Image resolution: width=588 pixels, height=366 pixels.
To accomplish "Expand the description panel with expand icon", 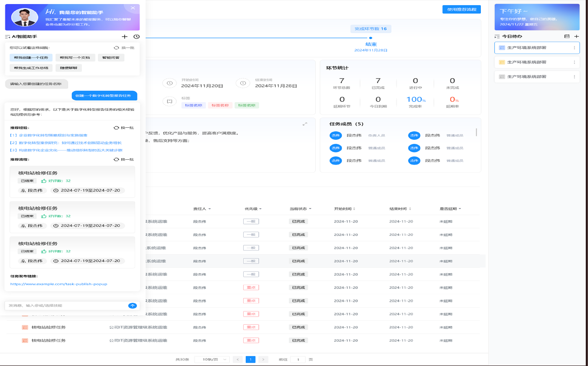I will point(305,124).
